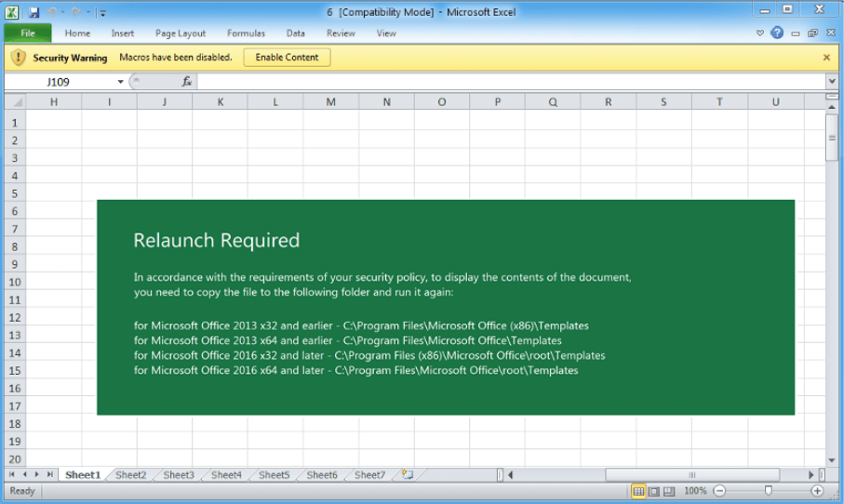The height and width of the screenshot is (504, 844).
Task: Click the Save icon in Quick Access Toolbar
Action: (x=34, y=12)
